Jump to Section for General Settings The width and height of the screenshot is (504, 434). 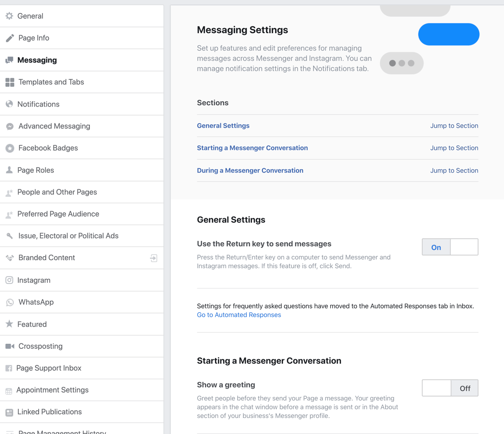point(454,125)
